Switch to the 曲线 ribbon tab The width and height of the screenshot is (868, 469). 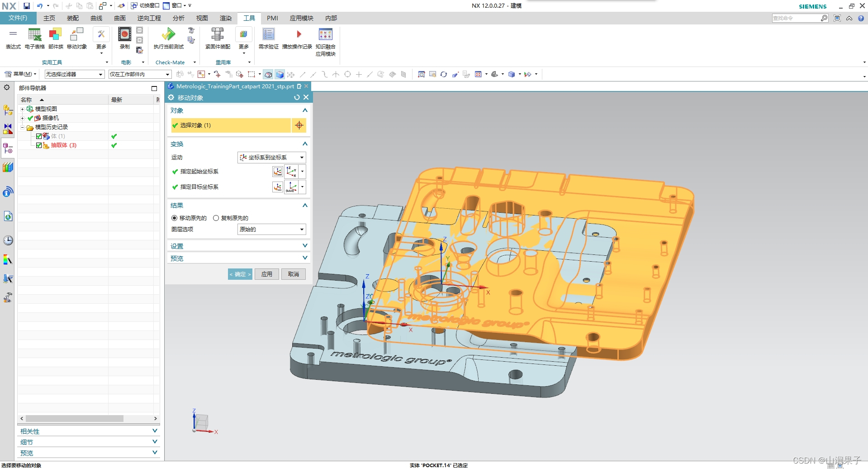click(x=96, y=18)
